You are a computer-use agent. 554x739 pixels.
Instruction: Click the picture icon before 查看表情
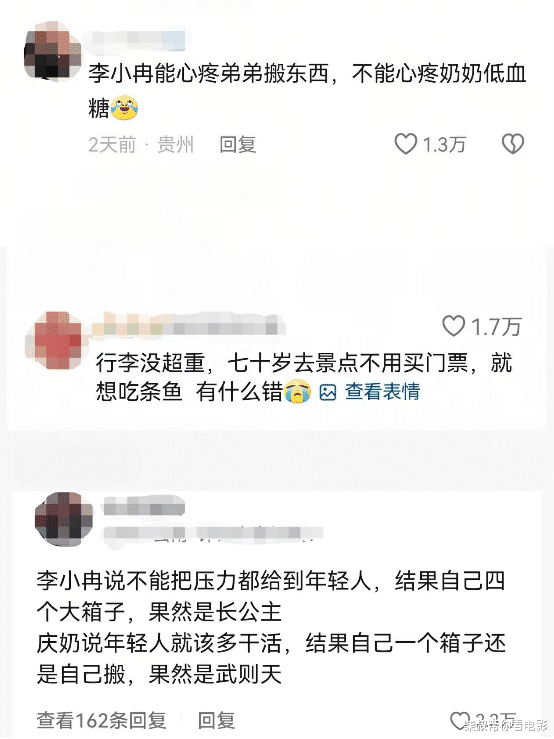328,392
